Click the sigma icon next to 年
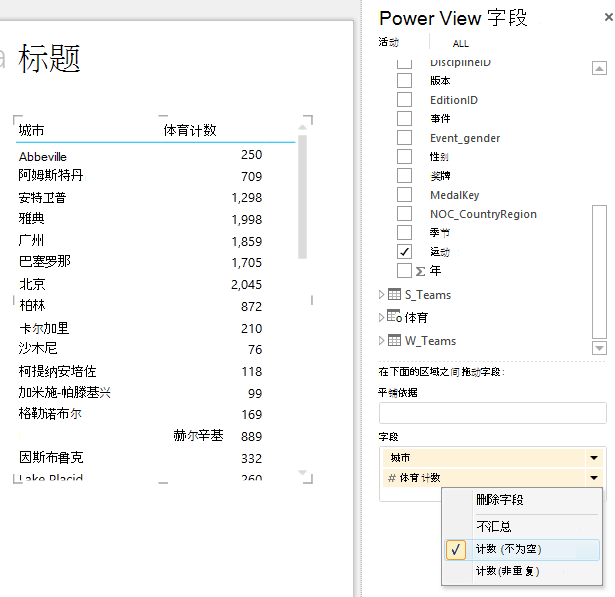This screenshot has width=615, height=597. (x=420, y=271)
